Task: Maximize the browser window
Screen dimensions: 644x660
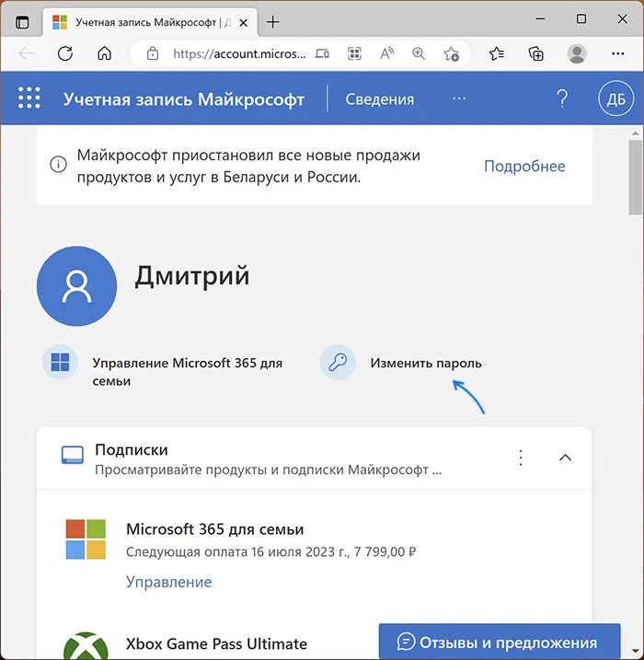Action: 581,19
